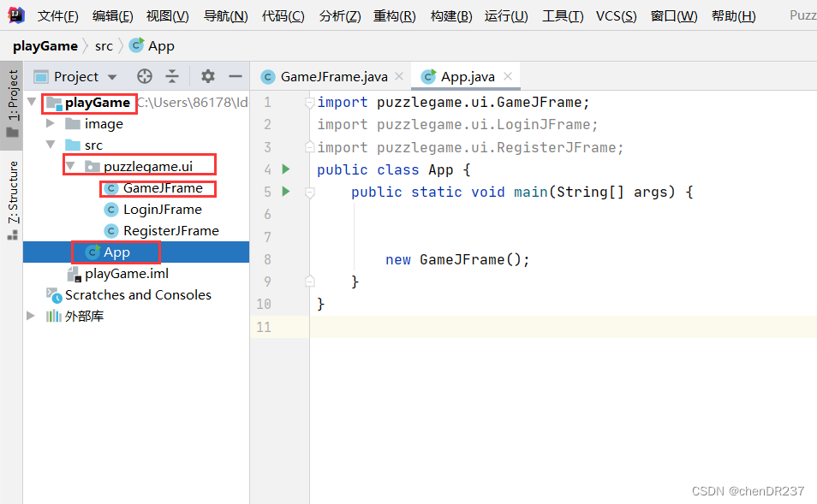Viewport: 817px width, 504px height.
Task: Click the locate opened file crosshair icon
Action: (x=145, y=76)
